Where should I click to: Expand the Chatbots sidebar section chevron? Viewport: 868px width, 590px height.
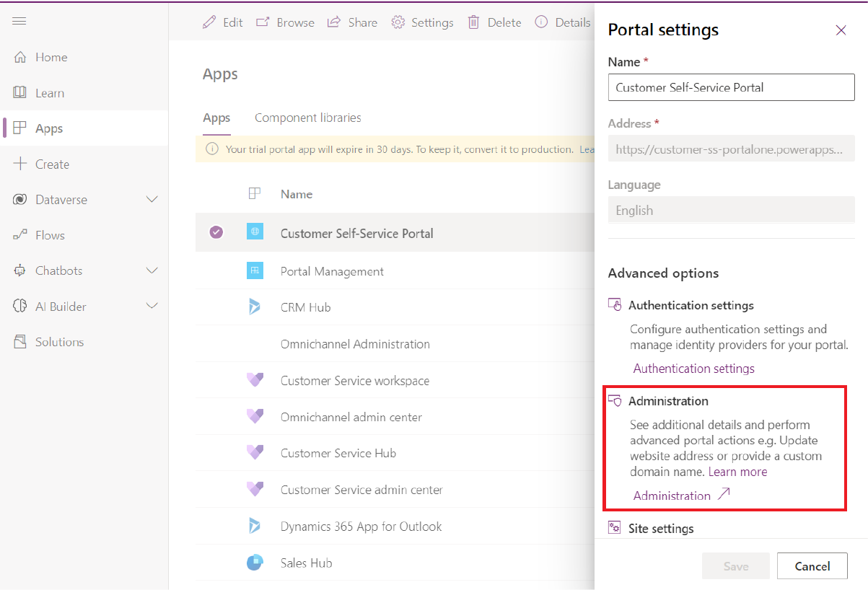[x=152, y=270]
